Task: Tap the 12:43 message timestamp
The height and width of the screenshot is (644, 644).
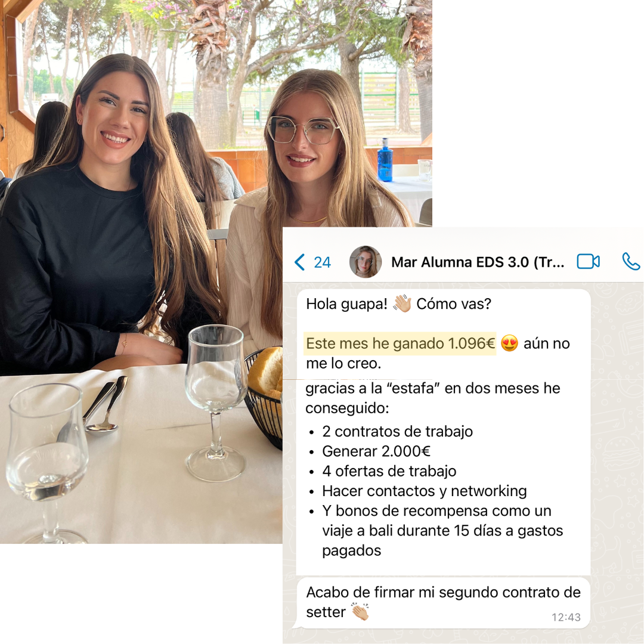Action: 565,617
